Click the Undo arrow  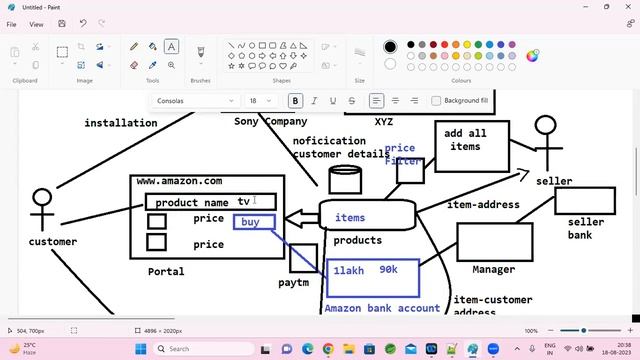(83, 23)
